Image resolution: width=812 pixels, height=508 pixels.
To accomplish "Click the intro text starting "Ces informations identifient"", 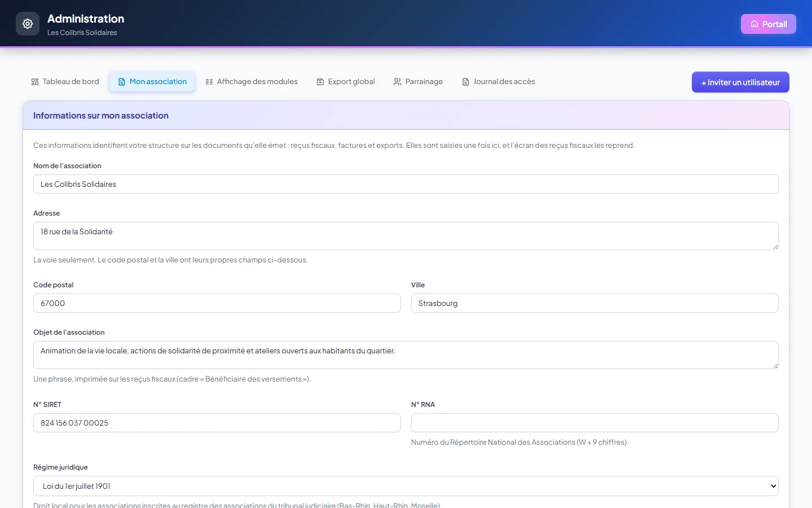I will click(x=334, y=146).
